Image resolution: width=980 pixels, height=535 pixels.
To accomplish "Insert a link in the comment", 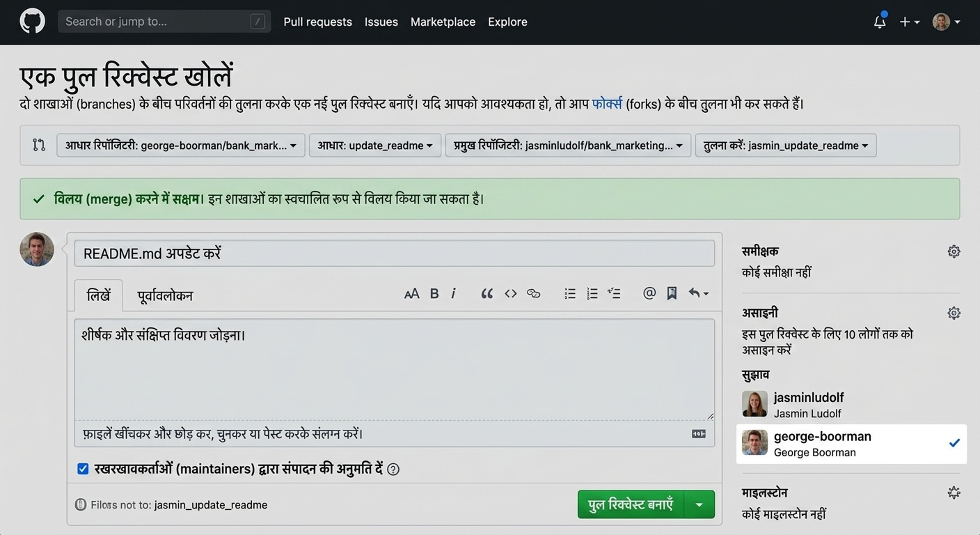I will click(x=533, y=293).
